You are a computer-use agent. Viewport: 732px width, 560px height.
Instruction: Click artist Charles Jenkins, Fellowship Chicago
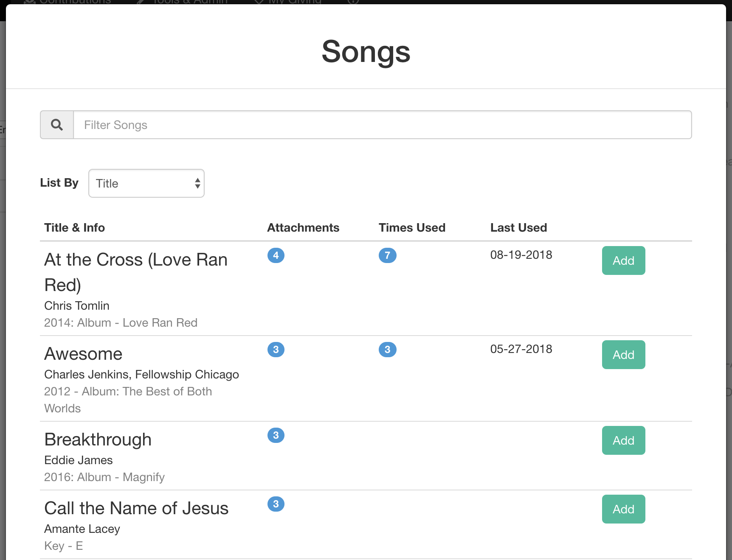[141, 374]
